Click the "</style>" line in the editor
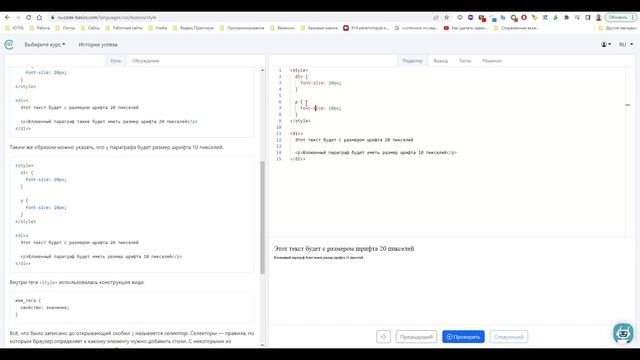 300,121
